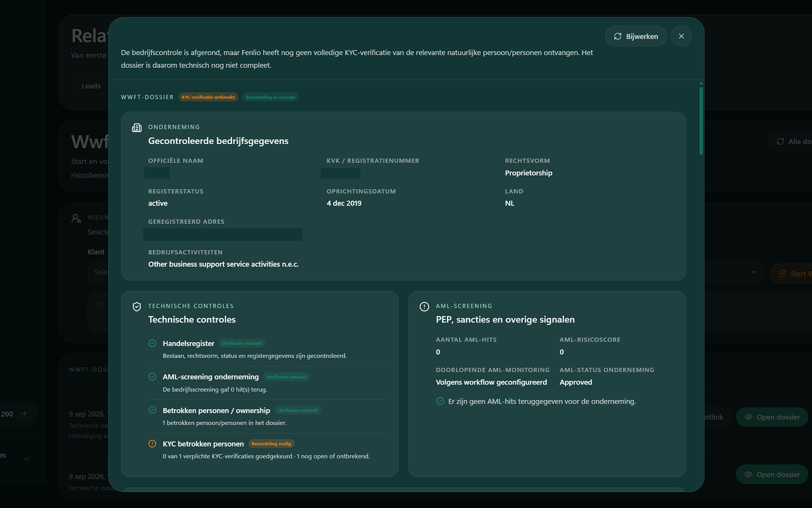
Task: Click the shield icon on the Start button
Action: pyautogui.click(x=783, y=273)
